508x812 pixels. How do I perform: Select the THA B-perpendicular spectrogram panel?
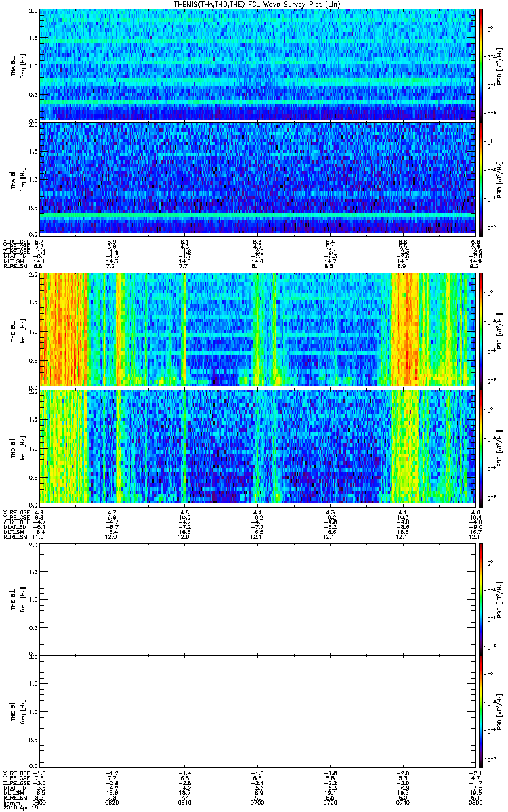pyautogui.click(x=257, y=64)
